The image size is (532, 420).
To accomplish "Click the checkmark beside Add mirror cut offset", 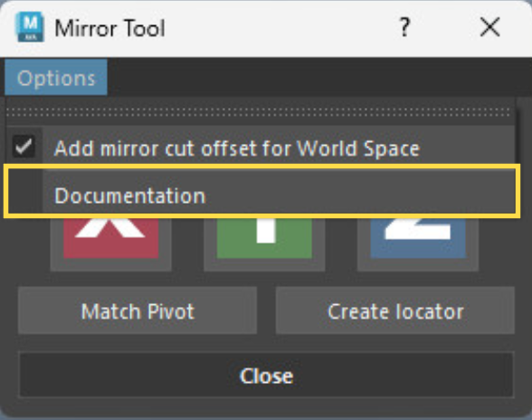I will (x=24, y=147).
